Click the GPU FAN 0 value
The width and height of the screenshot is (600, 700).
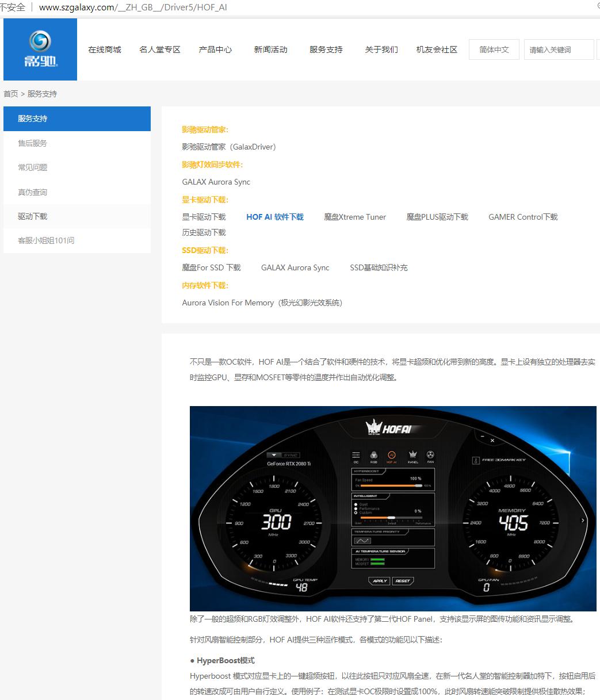pos(486,587)
